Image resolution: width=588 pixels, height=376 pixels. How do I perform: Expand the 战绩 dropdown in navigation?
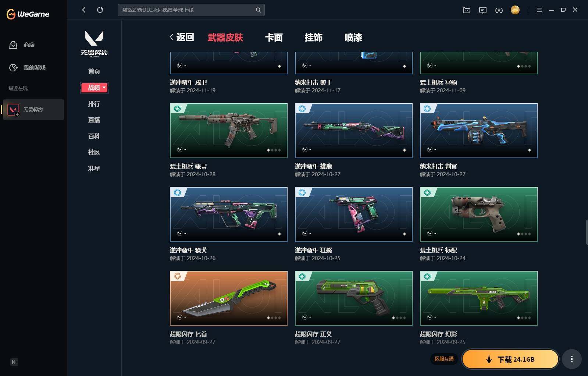point(94,88)
